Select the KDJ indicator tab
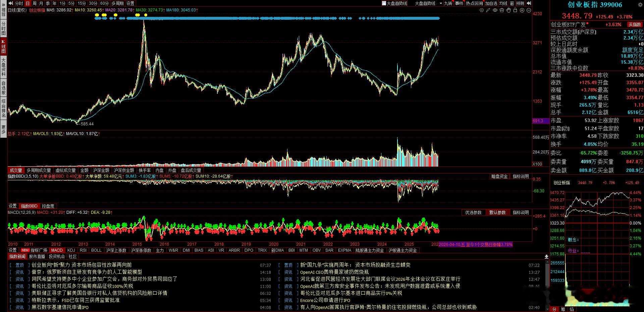Viewport: 644px width, 312px height. pyautogui.click(x=71, y=250)
